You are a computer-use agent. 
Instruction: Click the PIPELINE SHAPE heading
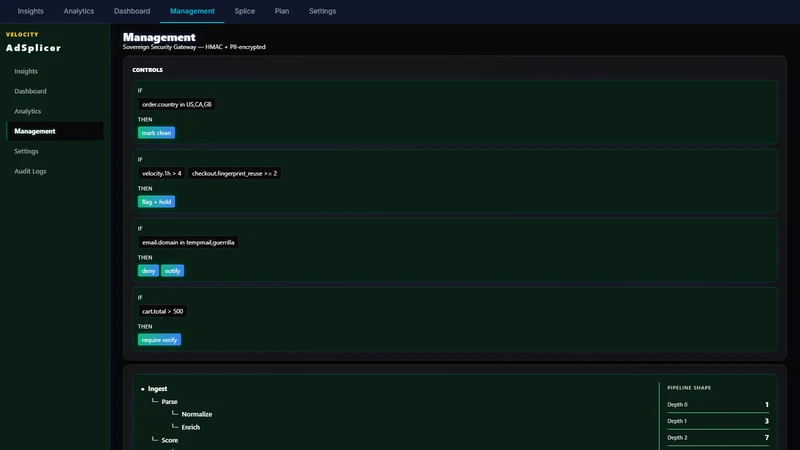[689, 388]
